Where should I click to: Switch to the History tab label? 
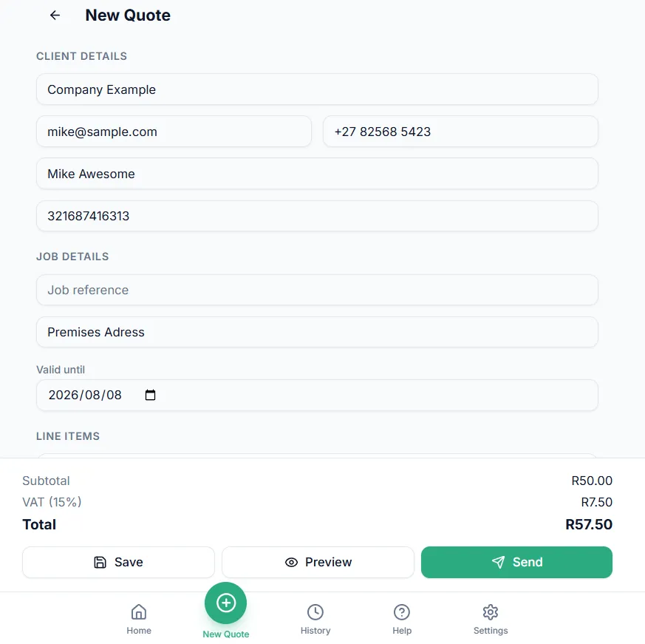(x=315, y=631)
